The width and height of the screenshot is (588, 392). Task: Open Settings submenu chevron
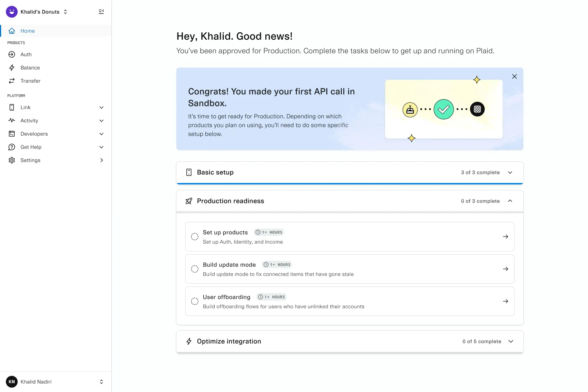click(x=101, y=160)
